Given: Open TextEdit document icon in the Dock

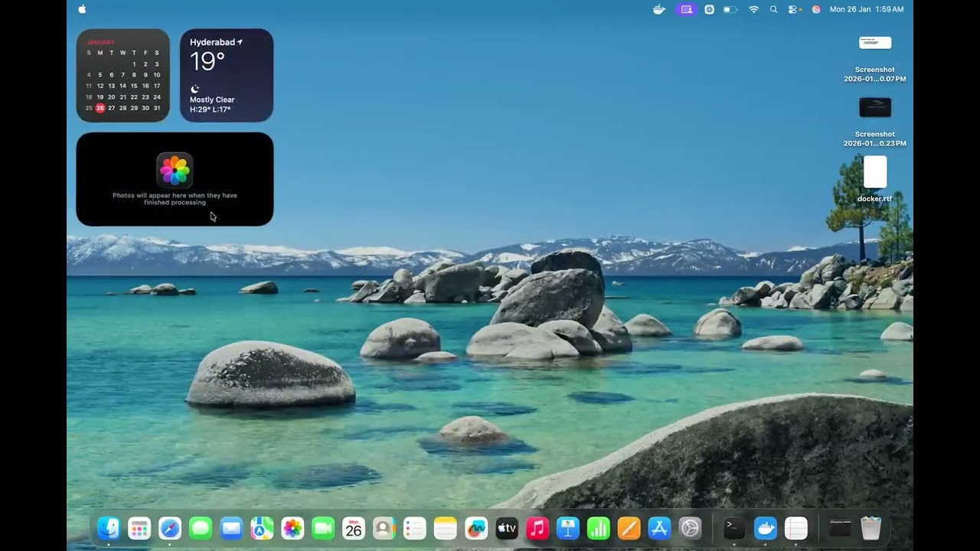Looking at the screenshot, I should point(796,528).
